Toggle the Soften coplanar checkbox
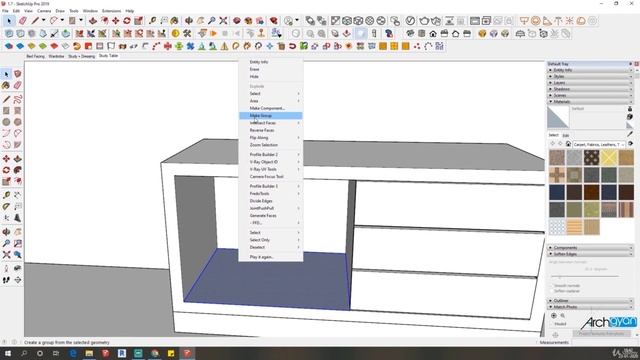640x360 pixels. [551, 291]
